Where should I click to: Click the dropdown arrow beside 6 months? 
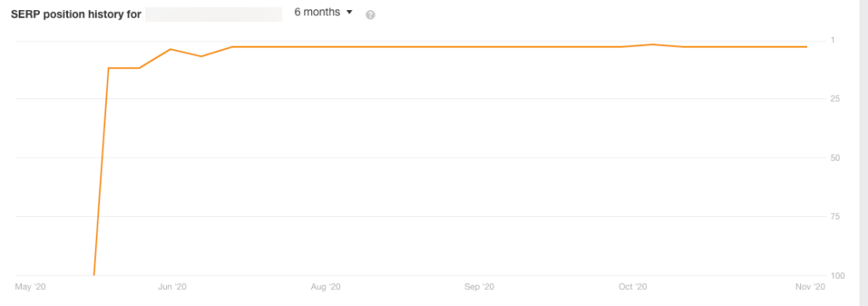pos(348,12)
